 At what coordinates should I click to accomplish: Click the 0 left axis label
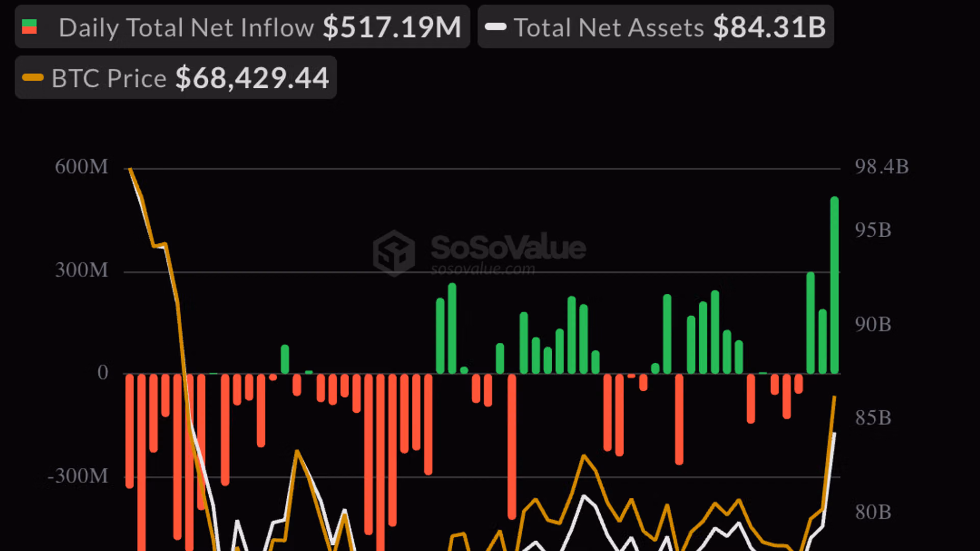[103, 372]
